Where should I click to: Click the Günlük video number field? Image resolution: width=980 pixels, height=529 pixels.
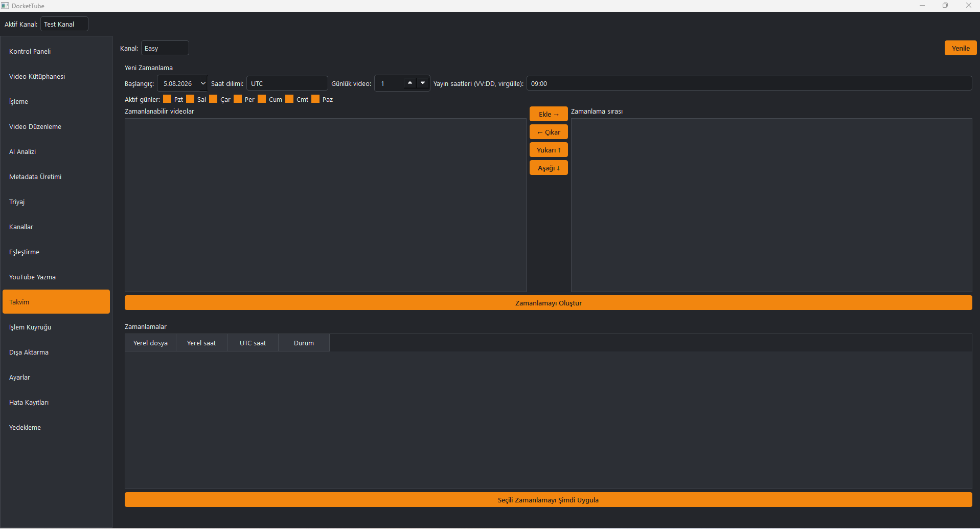click(390, 83)
